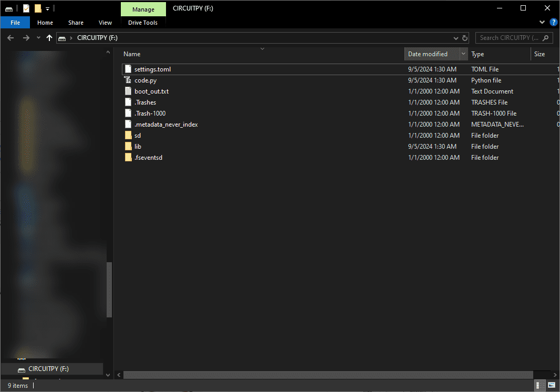Open recent locations with the chevron
560x392 pixels.
pos(38,37)
